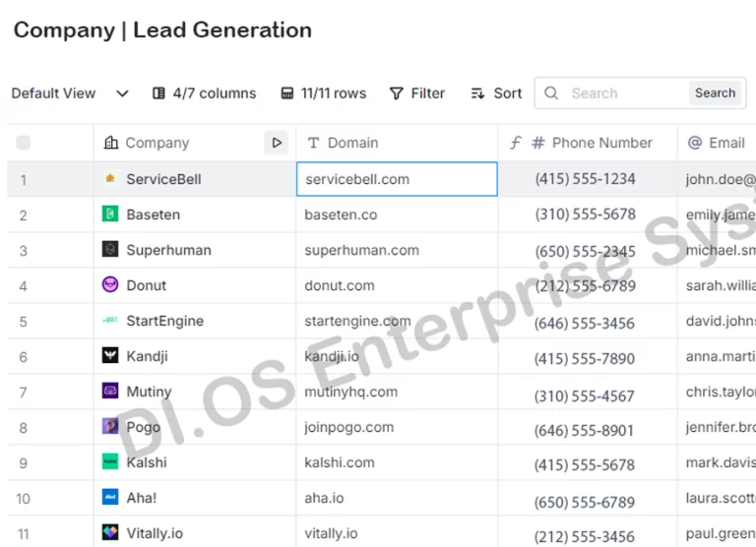Click the StartEngine logo icon
Image resolution: width=756 pixels, height=547 pixels.
110,320
